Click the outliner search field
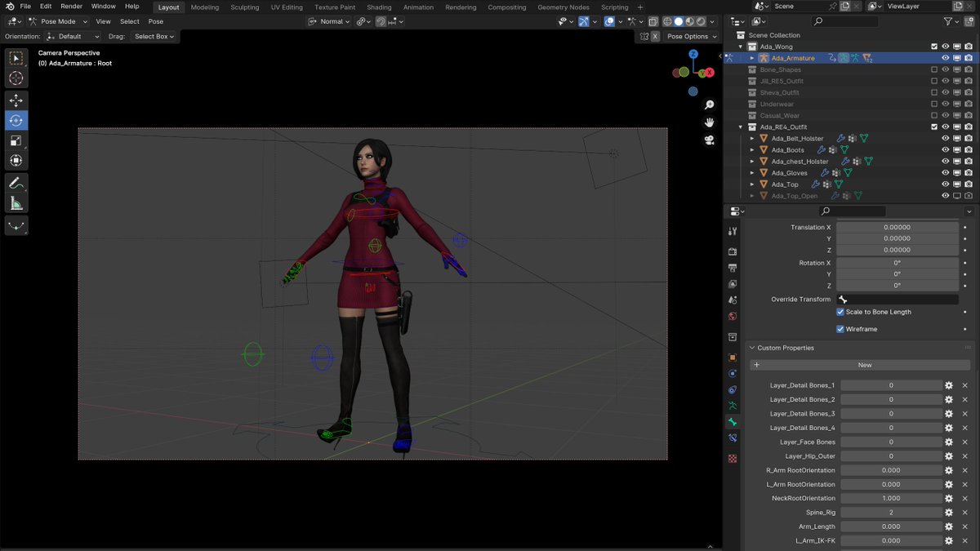 (x=844, y=21)
